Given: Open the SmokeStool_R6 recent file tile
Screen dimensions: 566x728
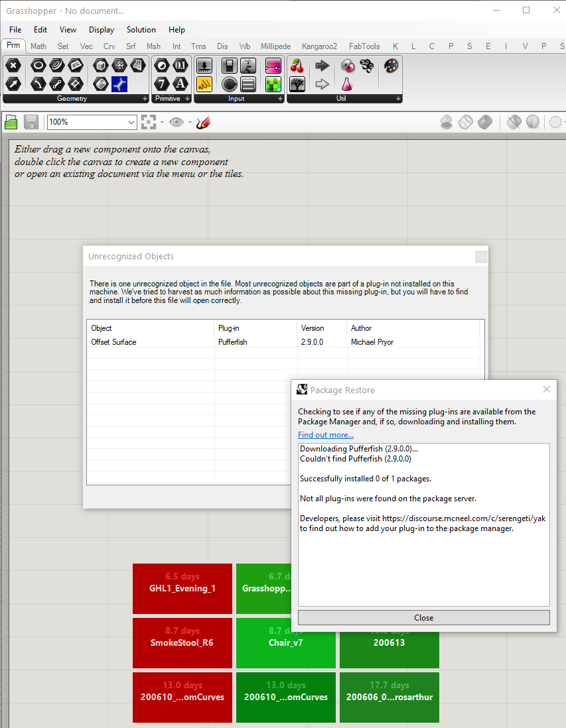Looking at the screenshot, I should point(182,643).
